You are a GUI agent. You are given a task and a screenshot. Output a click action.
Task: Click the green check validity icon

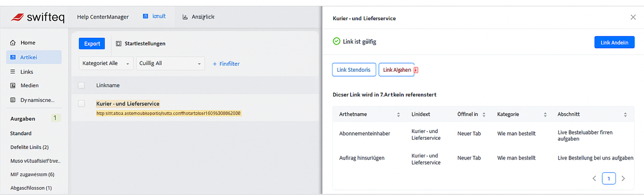click(x=336, y=41)
